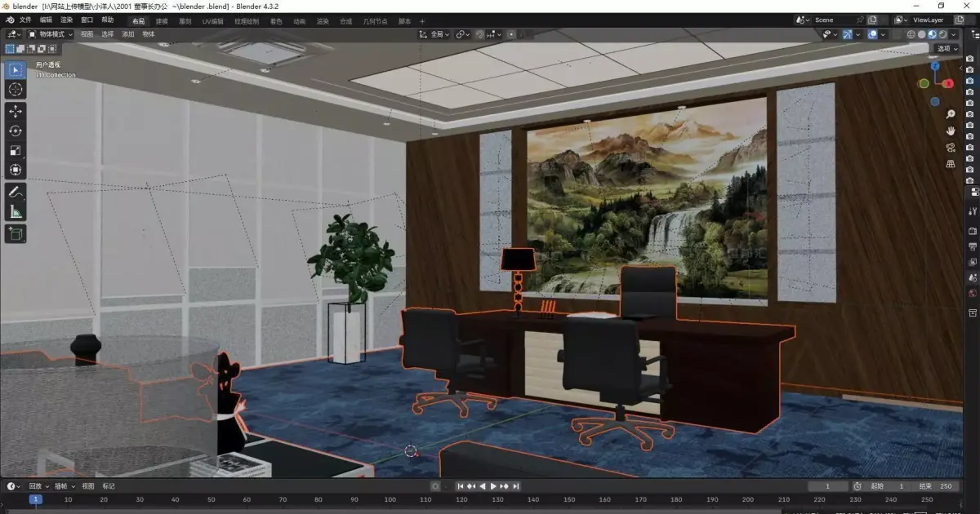Select the Add Cube tool
The width and height of the screenshot is (980, 514).
pos(16,234)
